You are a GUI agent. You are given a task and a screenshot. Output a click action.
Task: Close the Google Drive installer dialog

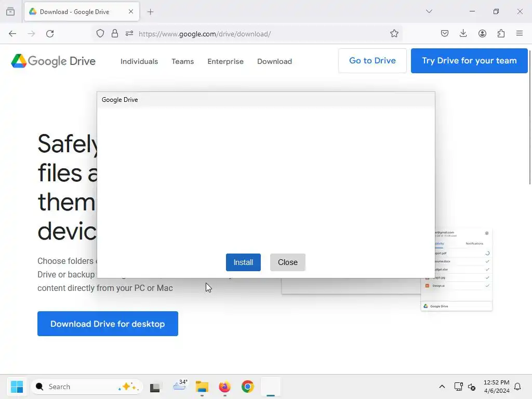(288, 262)
